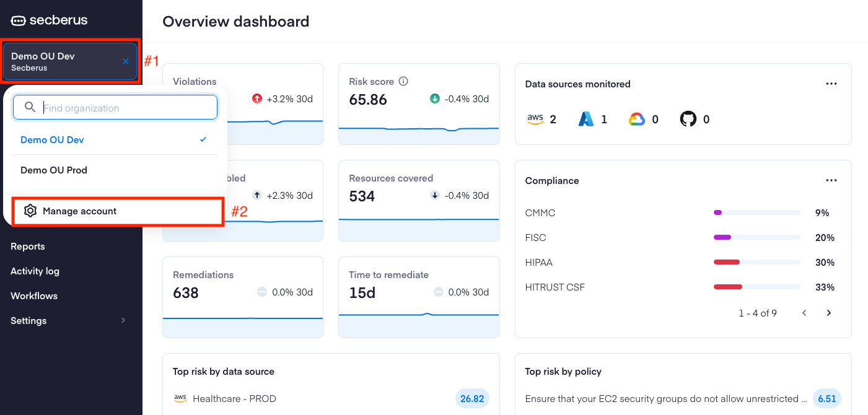This screenshot has width=868, height=415.
Task: Open Manage account
Action: [117, 211]
